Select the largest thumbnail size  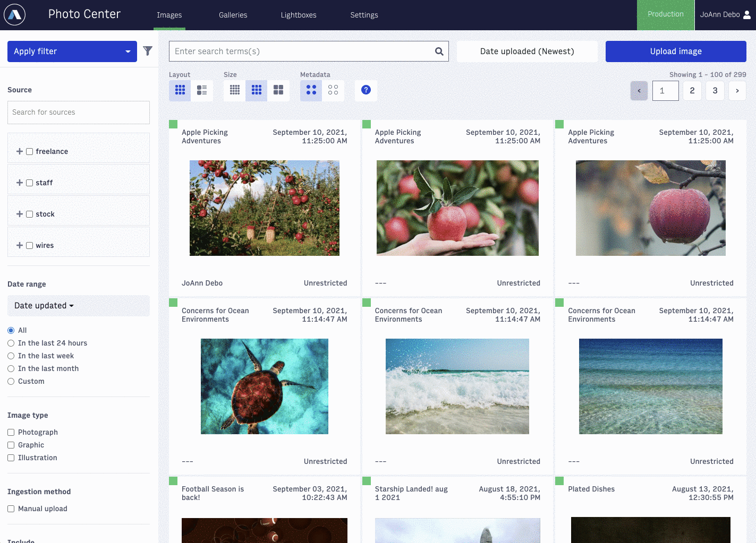(278, 90)
